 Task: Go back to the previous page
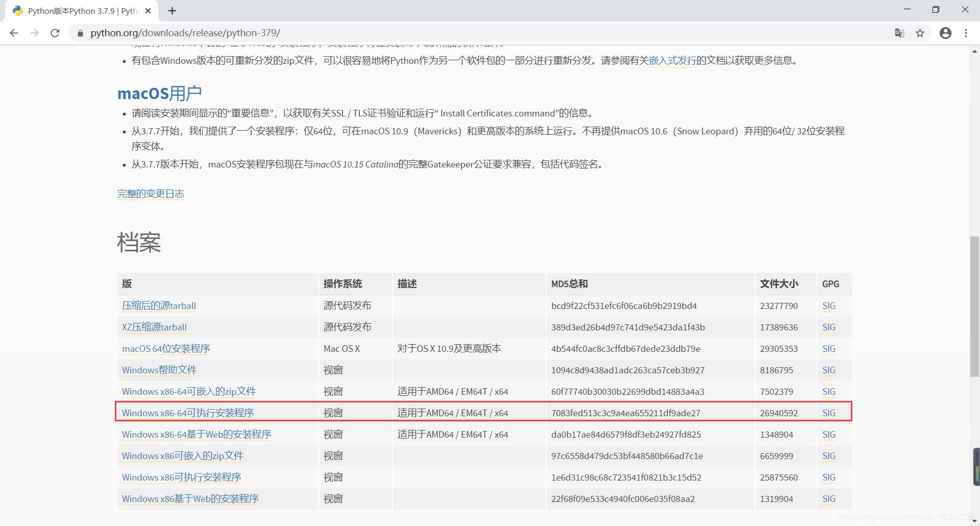14,33
